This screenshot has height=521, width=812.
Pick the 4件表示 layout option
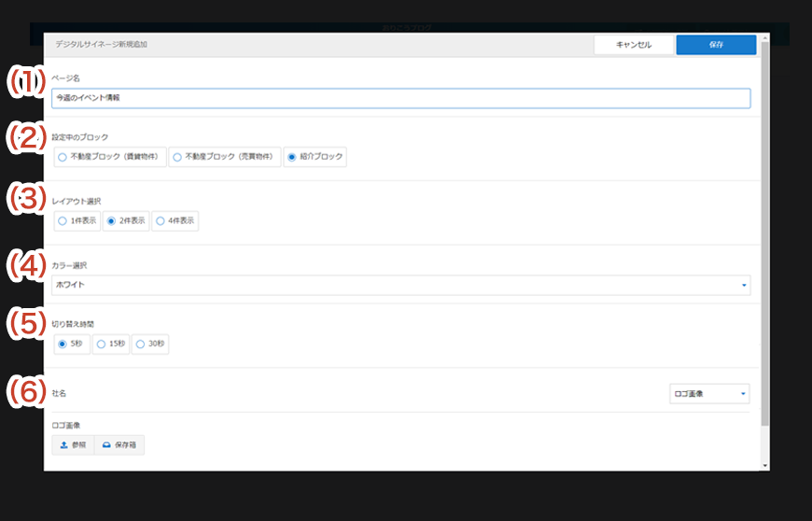tap(161, 221)
